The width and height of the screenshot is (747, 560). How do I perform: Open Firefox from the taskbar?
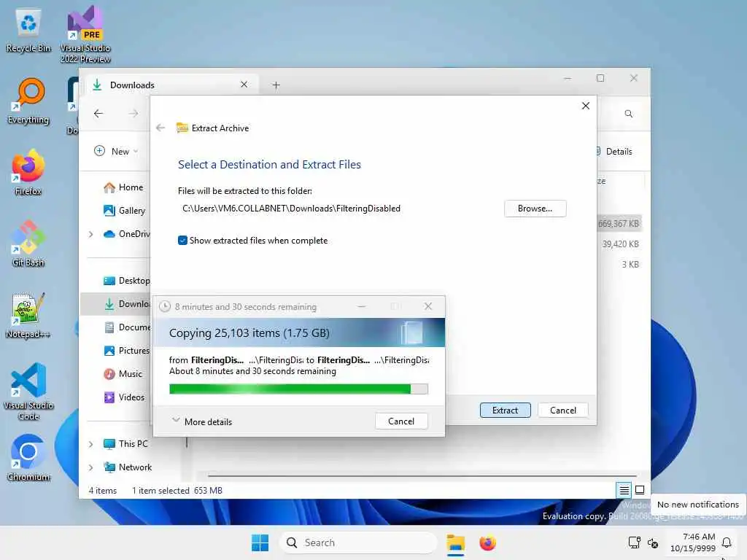tap(487, 542)
